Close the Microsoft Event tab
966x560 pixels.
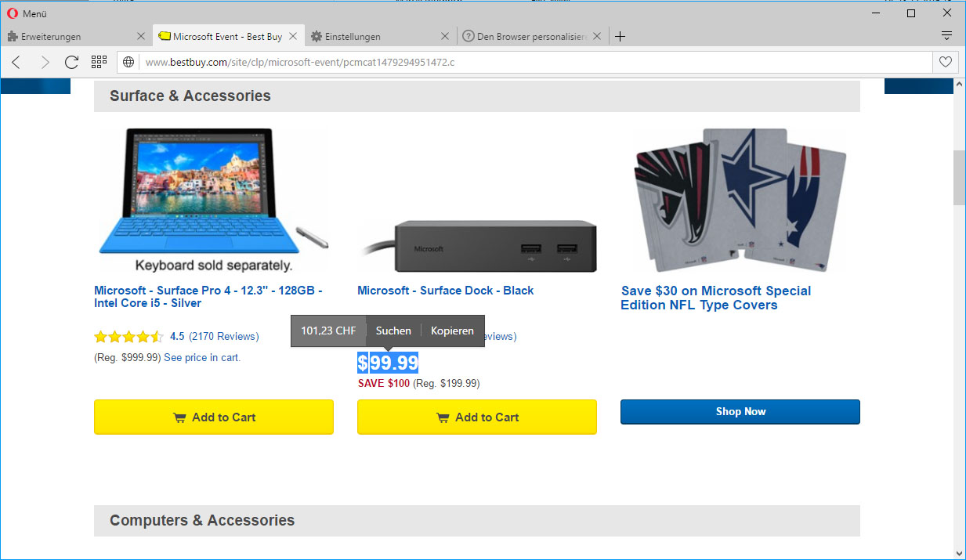293,36
